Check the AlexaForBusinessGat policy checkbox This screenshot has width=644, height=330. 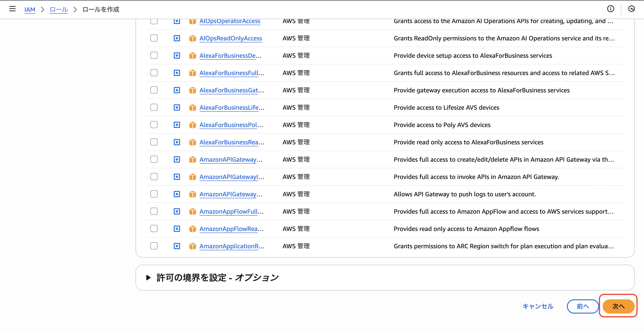(x=154, y=90)
